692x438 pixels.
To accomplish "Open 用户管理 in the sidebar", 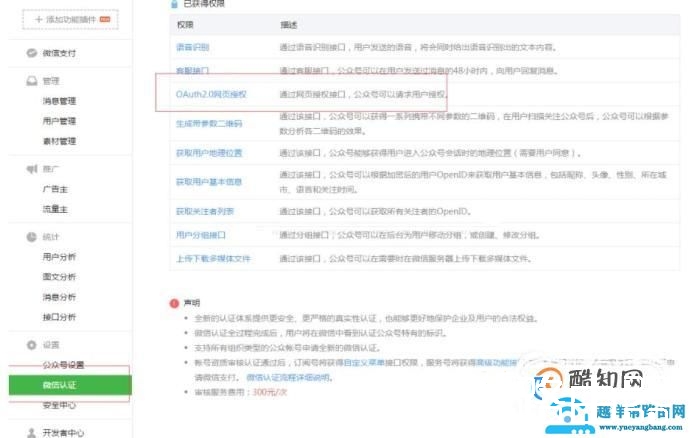I will (x=59, y=121).
